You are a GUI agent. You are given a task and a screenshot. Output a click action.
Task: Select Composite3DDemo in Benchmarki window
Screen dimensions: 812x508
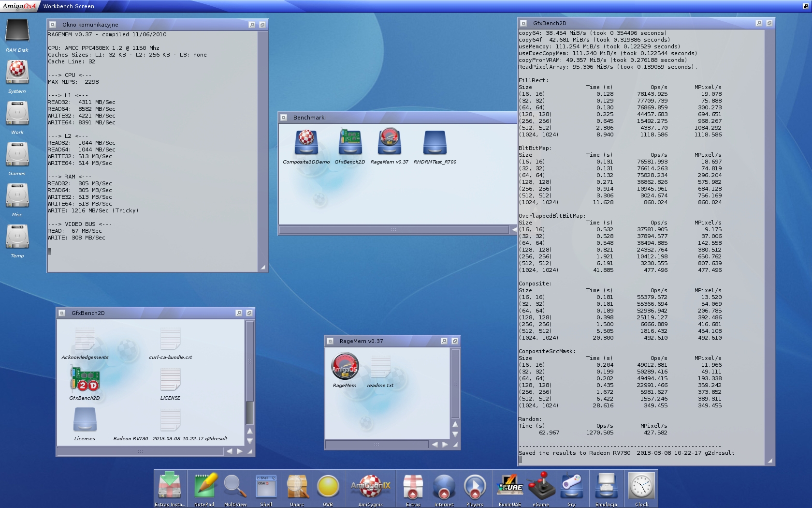[306, 142]
